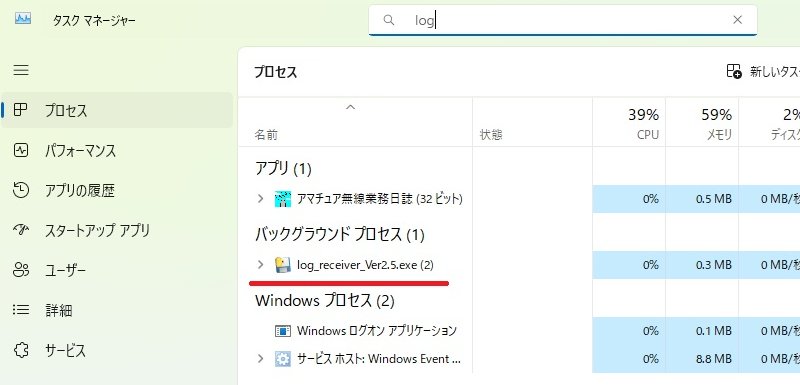Screen dimensions: 800x385
Task: Click the ユーザー people icon
Action: pos(21,270)
